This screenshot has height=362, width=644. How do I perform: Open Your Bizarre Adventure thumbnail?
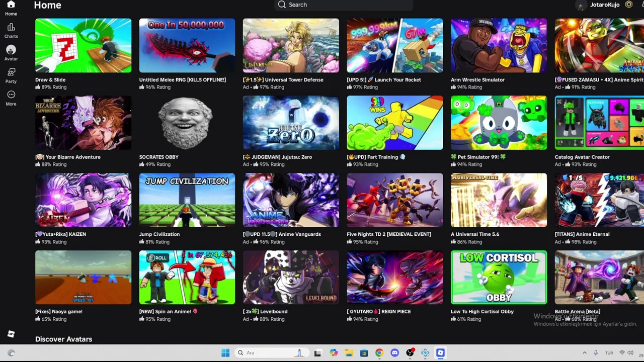click(83, 123)
